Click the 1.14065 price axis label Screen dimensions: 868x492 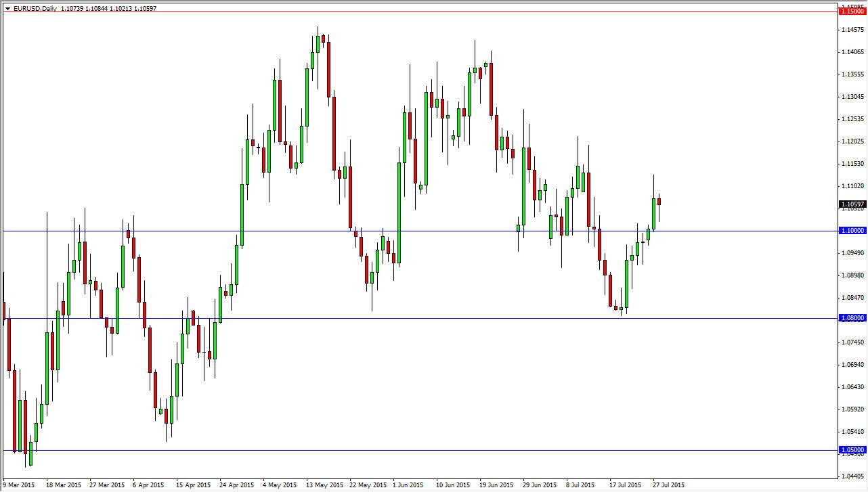pyautogui.click(x=854, y=52)
